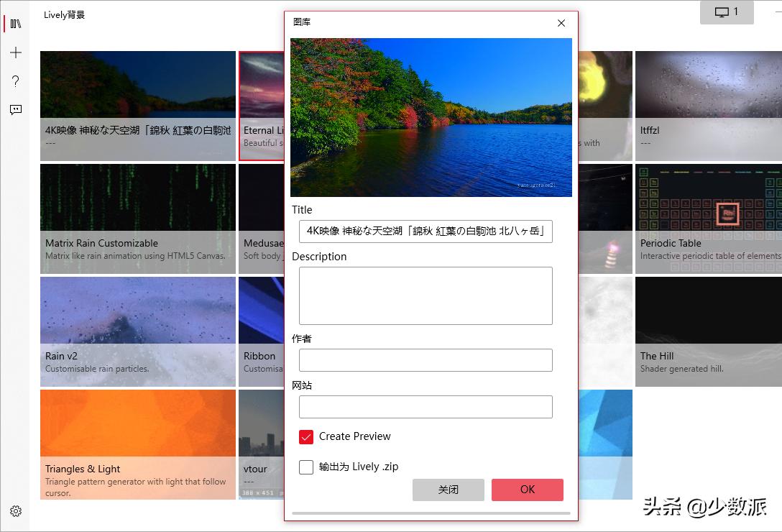Click the 网站 website input field

pyautogui.click(x=425, y=406)
